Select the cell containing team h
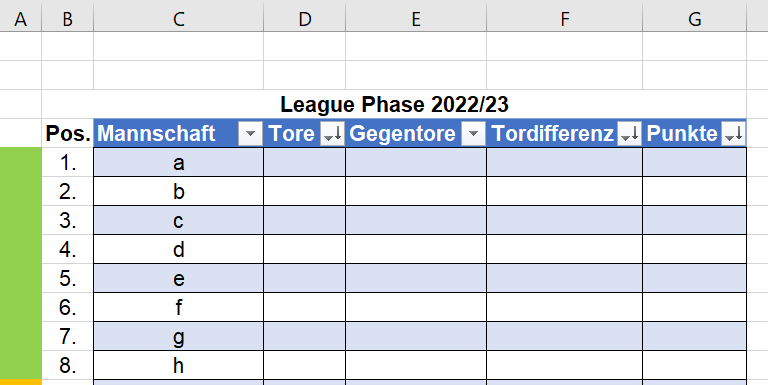The image size is (768, 385). tap(178, 365)
